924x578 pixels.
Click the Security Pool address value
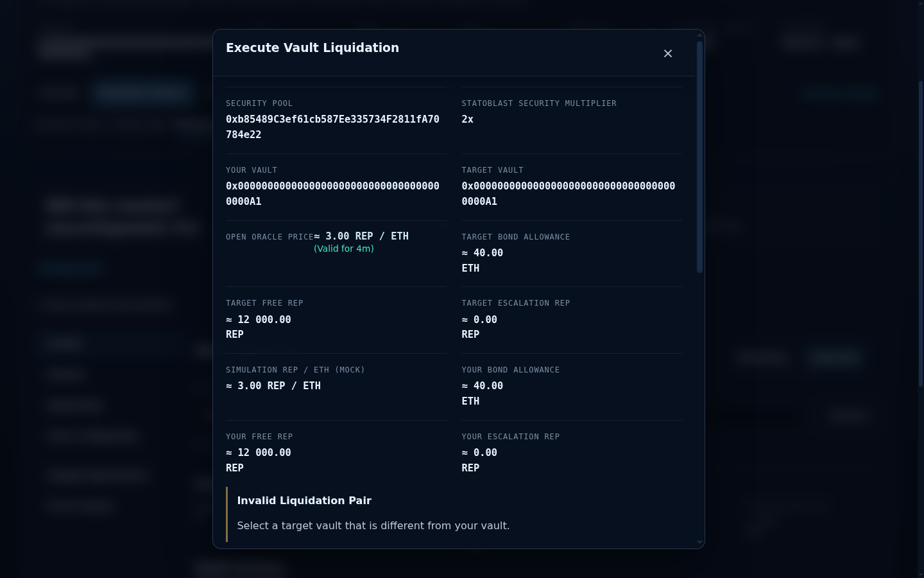pyautogui.click(x=332, y=127)
